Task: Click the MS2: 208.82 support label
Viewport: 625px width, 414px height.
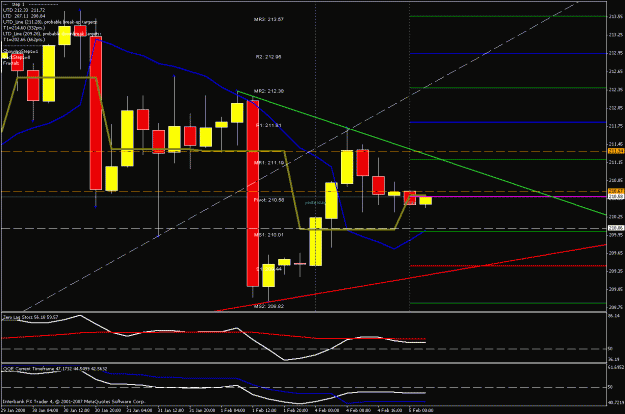Action: (x=269, y=306)
